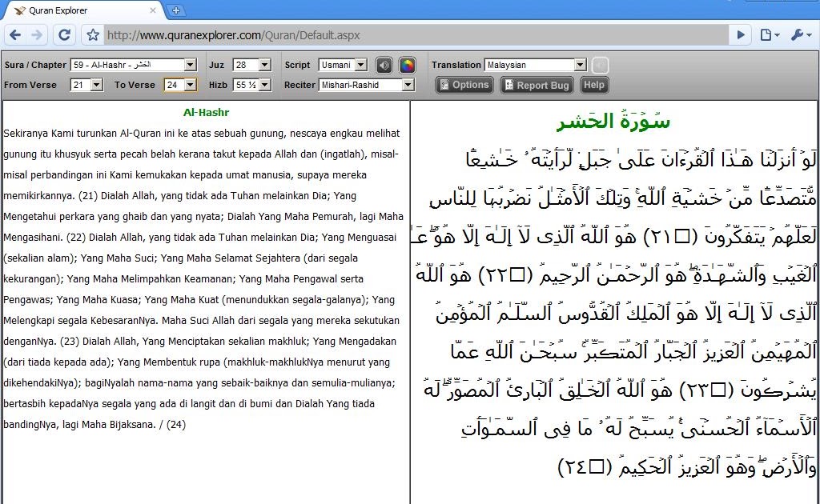Expand the Juz 28 dropdown

(x=251, y=65)
